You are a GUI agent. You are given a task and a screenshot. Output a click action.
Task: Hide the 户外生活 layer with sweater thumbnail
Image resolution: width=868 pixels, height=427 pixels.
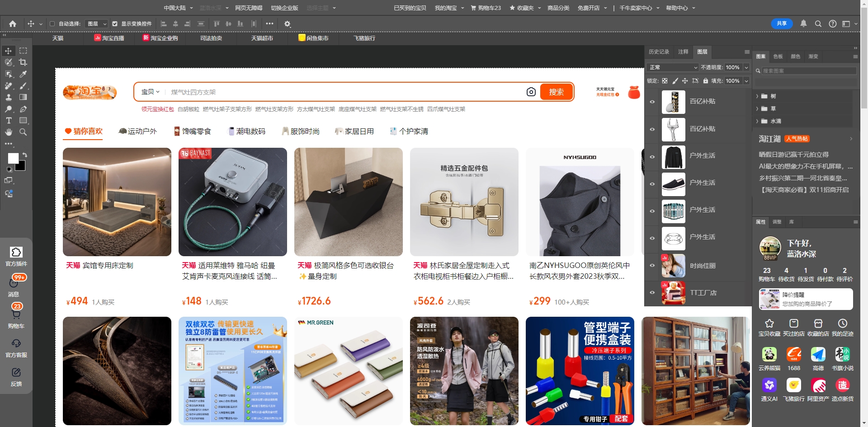click(x=652, y=157)
